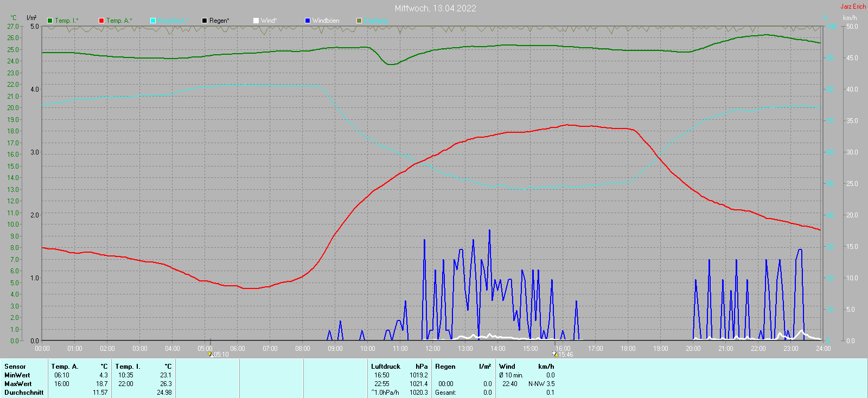
Task: Click the black Regen legend swatch
Action: point(205,21)
